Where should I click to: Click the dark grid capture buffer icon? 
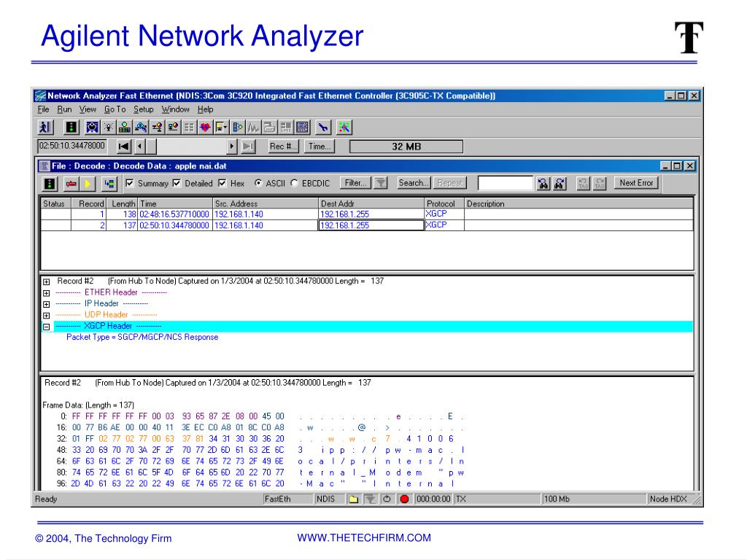pos(302,127)
